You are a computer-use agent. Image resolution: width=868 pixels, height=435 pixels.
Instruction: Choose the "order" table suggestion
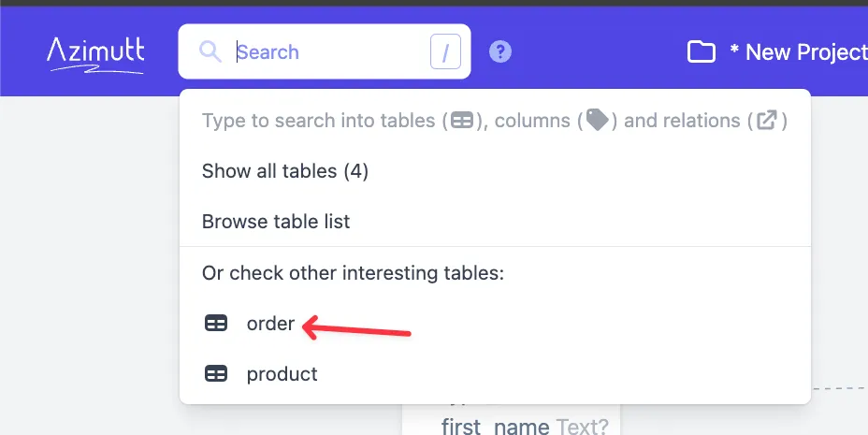tap(270, 324)
